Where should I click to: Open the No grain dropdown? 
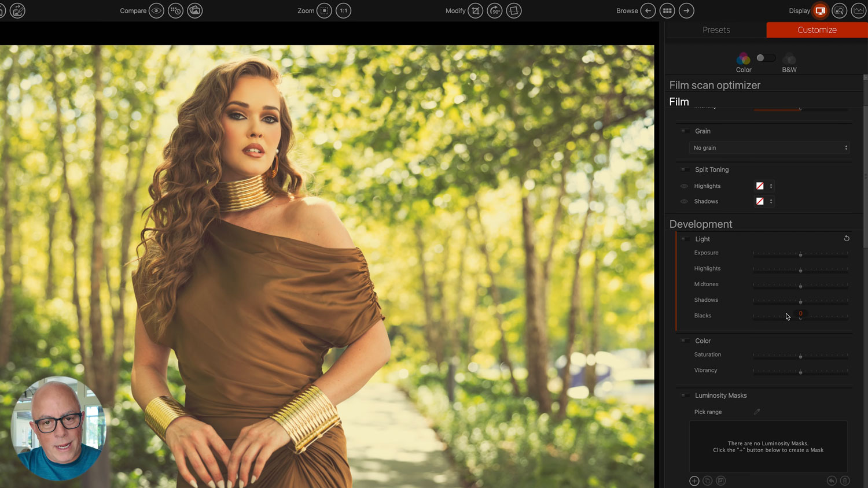(770, 148)
